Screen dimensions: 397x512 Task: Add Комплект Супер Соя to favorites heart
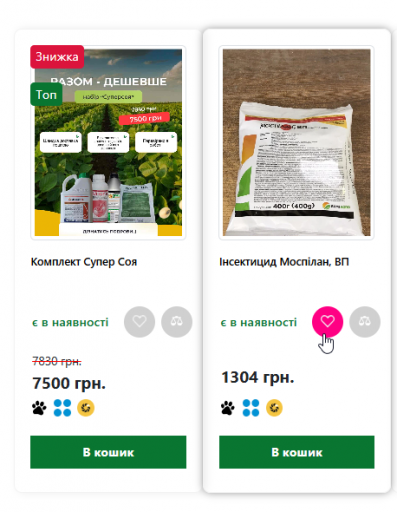pos(139,322)
